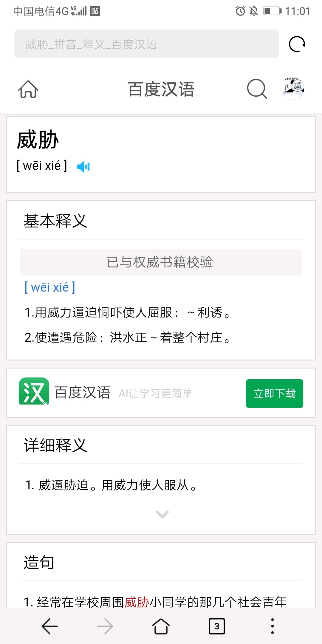Go back with browser back arrow
Screen dimensions: 322x644
click(x=50, y=626)
